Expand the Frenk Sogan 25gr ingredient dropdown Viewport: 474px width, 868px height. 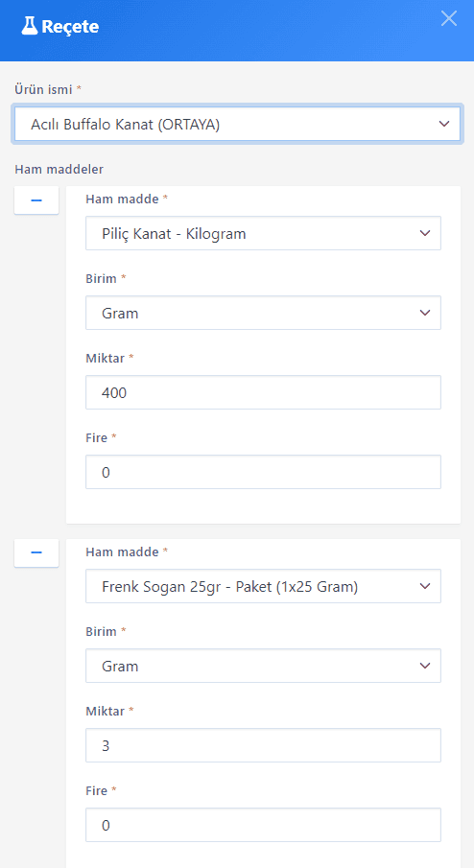tap(263, 586)
